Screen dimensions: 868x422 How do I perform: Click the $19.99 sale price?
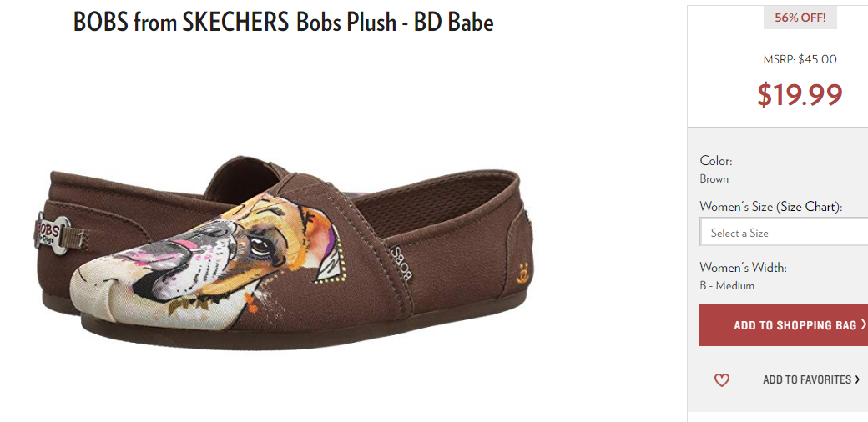pos(800,94)
